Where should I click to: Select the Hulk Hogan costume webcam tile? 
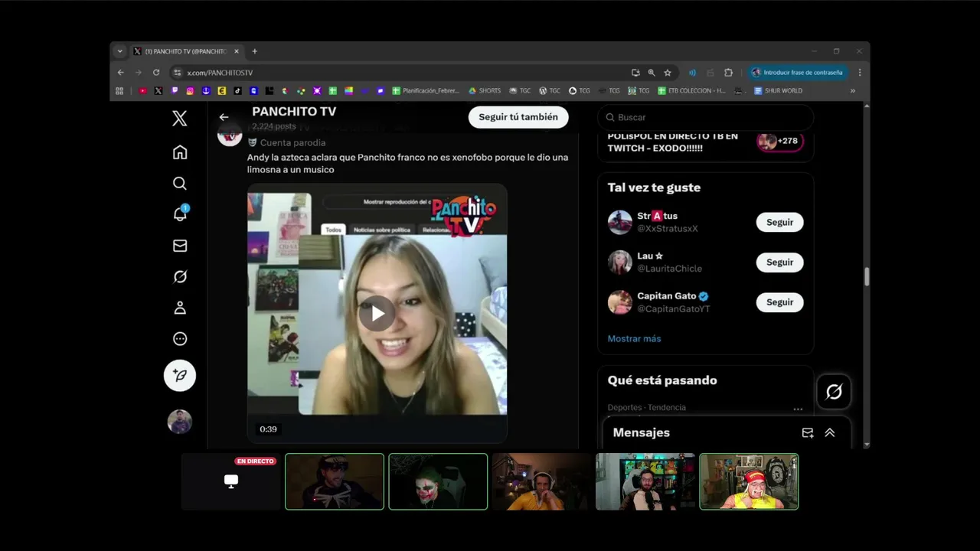pyautogui.click(x=749, y=481)
